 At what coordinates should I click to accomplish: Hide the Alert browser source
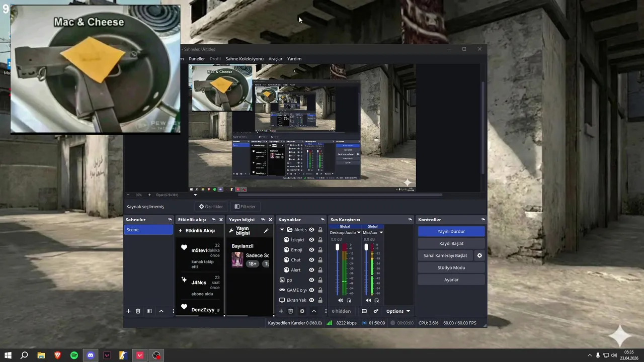(x=311, y=270)
